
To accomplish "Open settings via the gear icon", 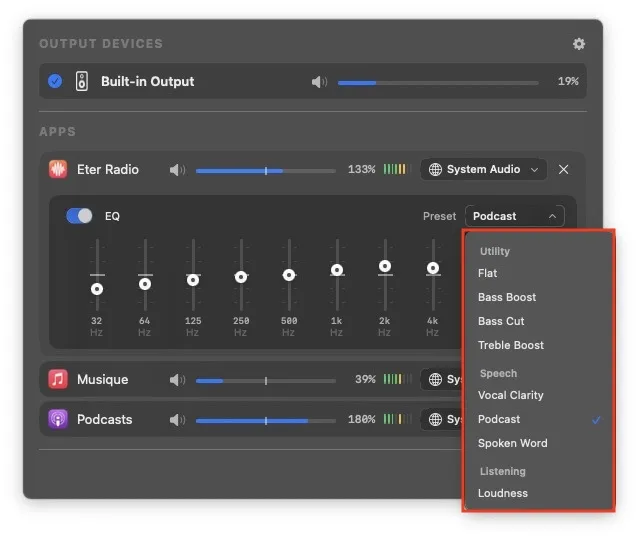I will [579, 44].
